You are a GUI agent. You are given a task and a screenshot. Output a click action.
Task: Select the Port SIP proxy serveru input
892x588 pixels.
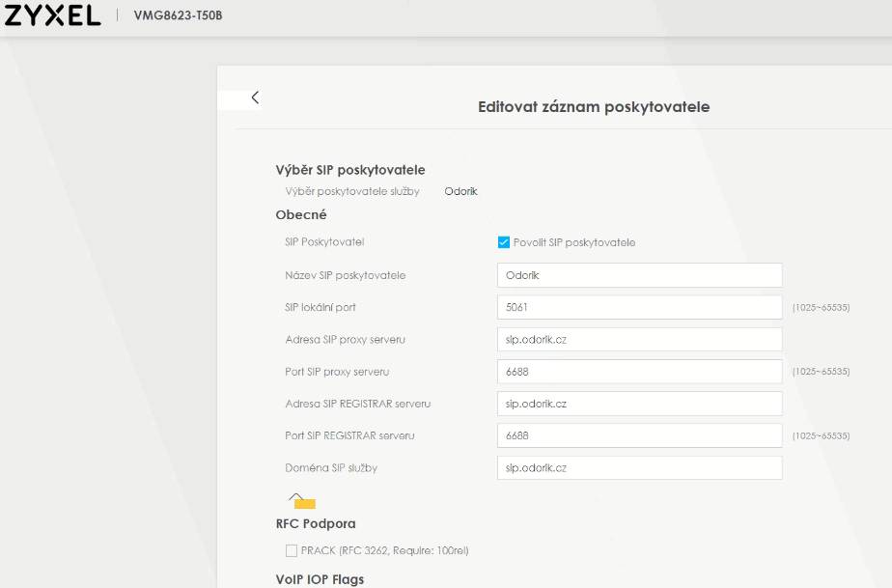[x=639, y=372]
